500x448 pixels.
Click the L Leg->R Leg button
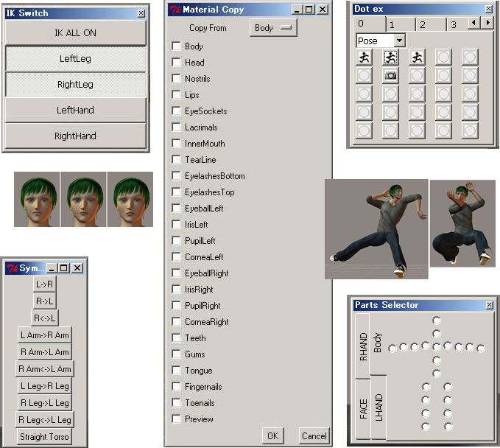(x=45, y=385)
